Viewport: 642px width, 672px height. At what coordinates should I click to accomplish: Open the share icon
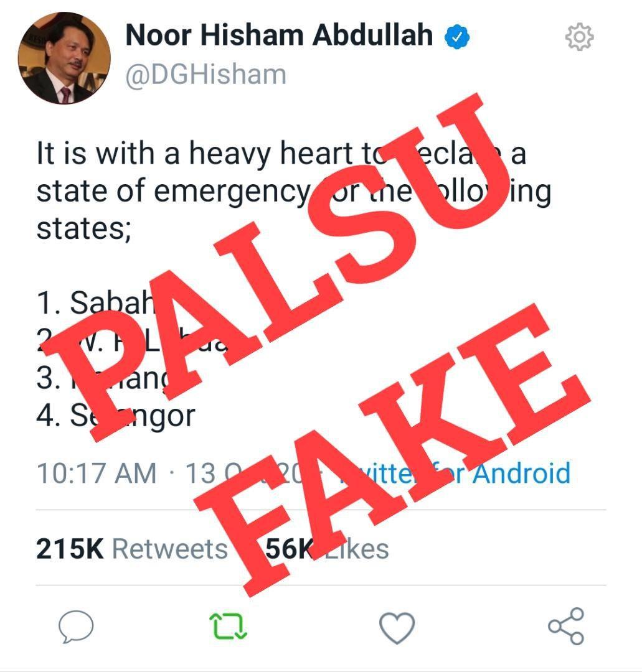pos(566,626)
